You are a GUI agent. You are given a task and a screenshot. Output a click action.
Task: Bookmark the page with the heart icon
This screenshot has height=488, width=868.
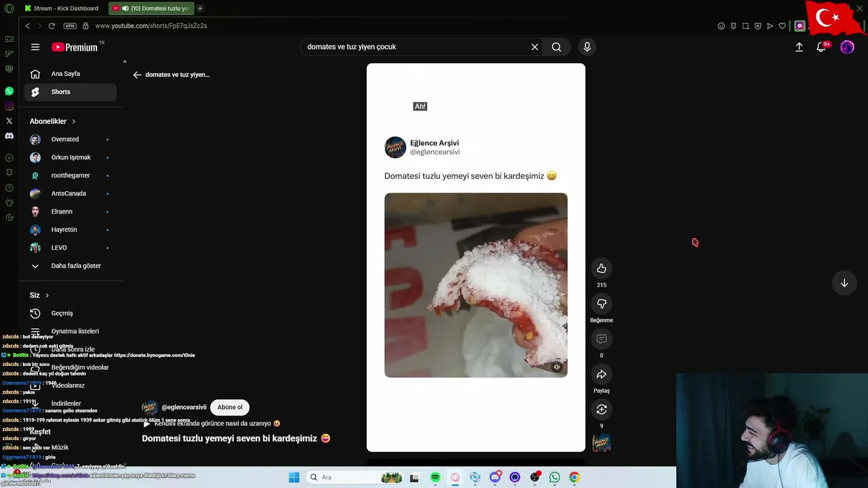pyautogui.click(x=782, y=26)
